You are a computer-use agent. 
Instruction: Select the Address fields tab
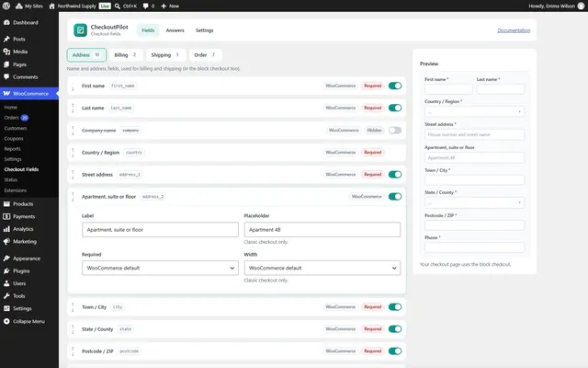point(86,55)
